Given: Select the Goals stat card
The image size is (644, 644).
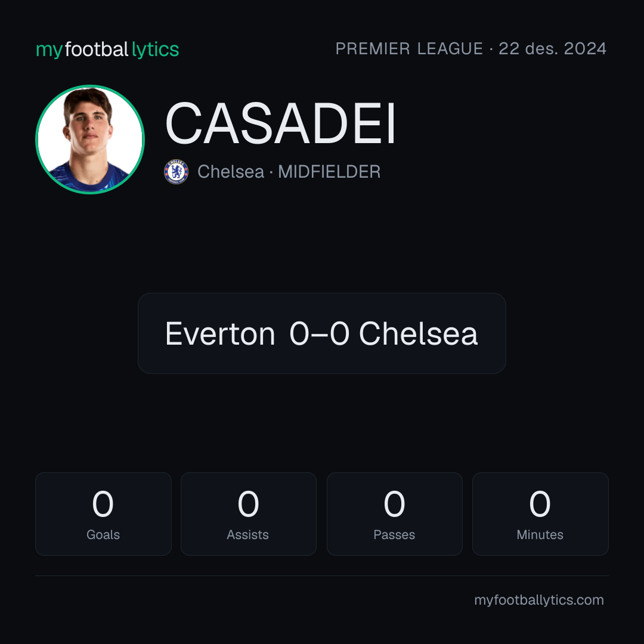Looking at the screenshot, I should pos(103,514).
